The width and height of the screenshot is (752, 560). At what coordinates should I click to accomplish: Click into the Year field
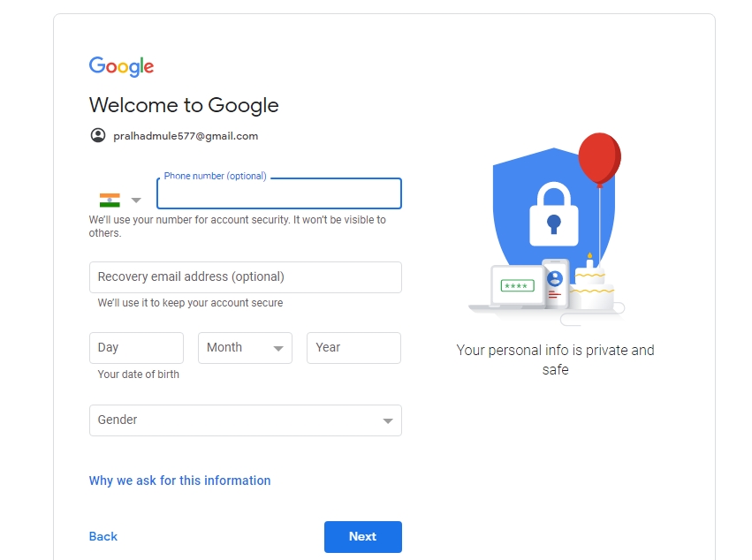(353, 348)
